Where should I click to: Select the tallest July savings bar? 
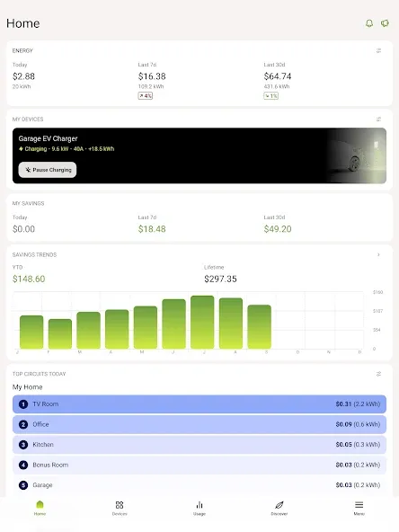point(202,323)
